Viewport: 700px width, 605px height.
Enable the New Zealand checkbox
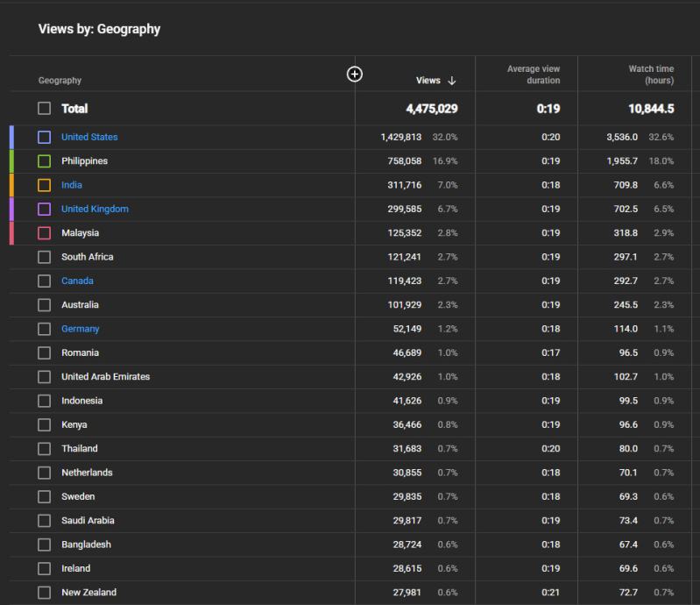point(44,593)
